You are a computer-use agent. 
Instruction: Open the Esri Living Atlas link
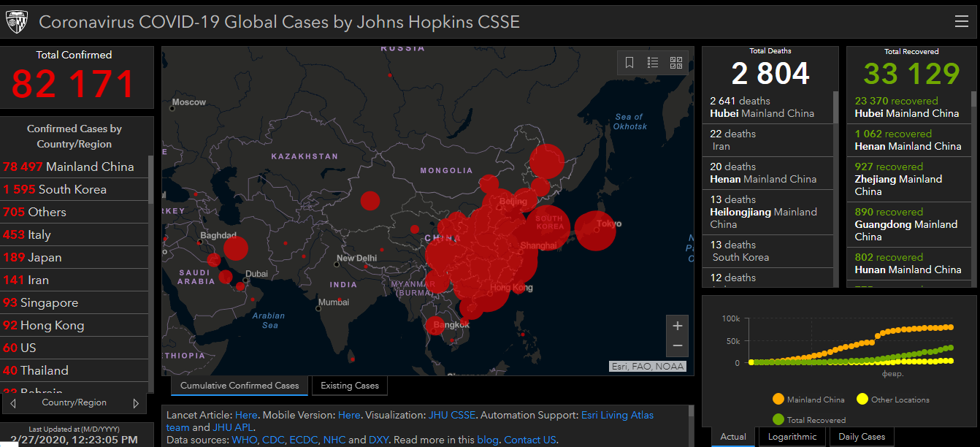(x=617, y=415)
